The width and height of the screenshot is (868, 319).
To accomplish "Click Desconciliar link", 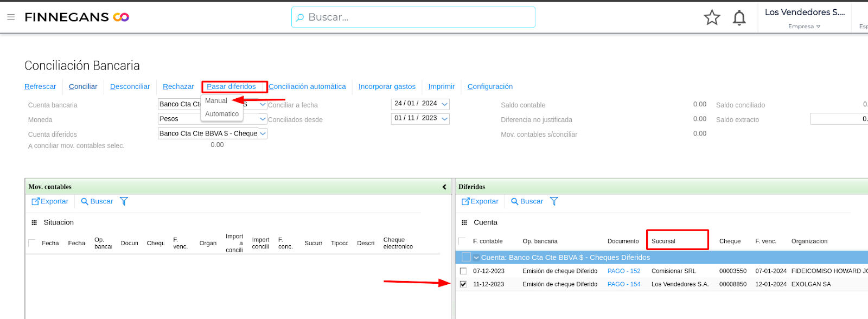I will [x=130, y=86].
